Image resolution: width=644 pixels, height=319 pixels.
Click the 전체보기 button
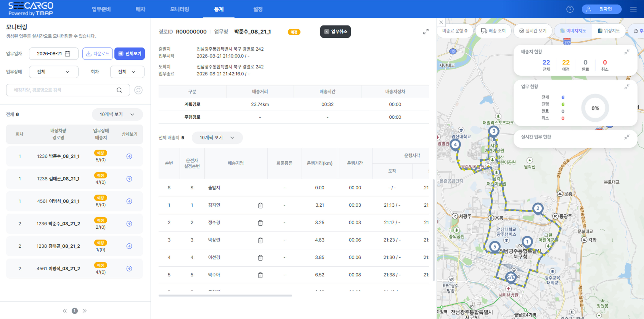click(129, 54)
